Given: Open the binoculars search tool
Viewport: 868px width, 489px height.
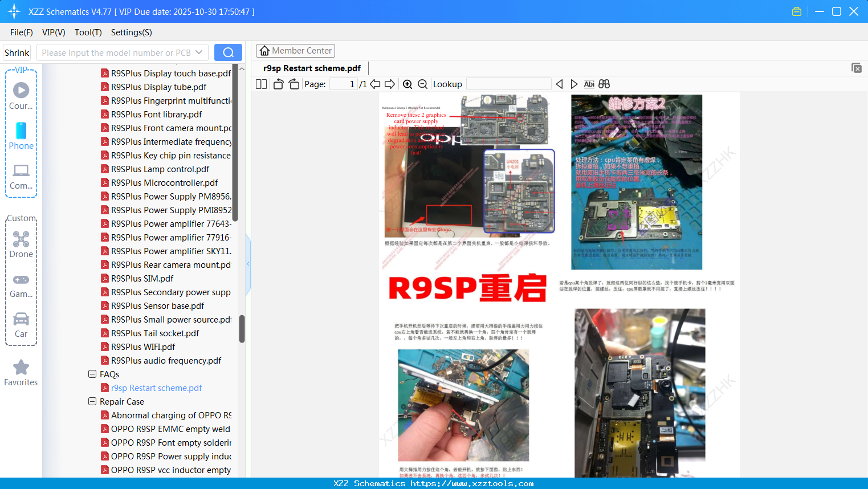Looking at the screenshot, I should click(604, 84).
